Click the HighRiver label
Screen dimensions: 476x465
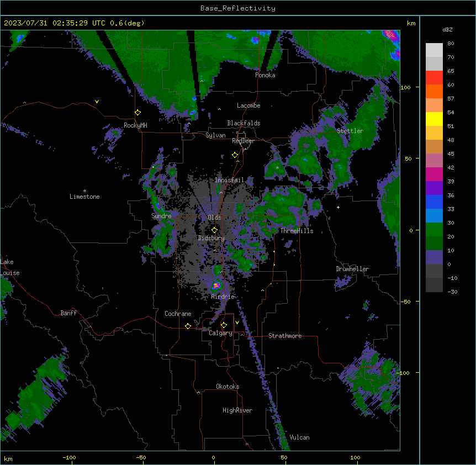pyautogui.click(x=237, y=410)
